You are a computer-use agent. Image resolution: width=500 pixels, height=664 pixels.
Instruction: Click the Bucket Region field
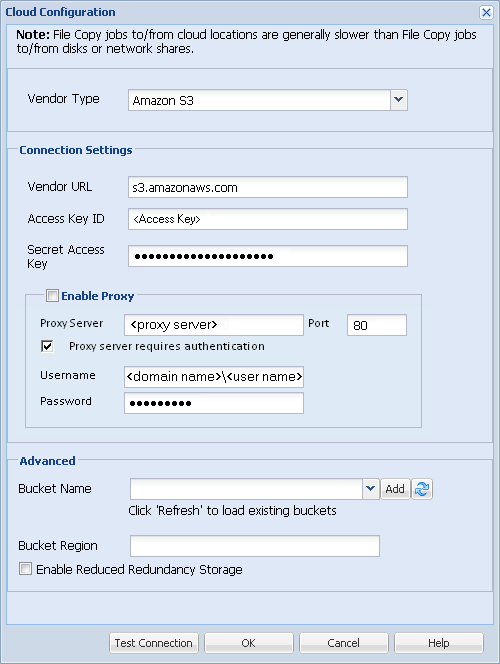[255, 546]
